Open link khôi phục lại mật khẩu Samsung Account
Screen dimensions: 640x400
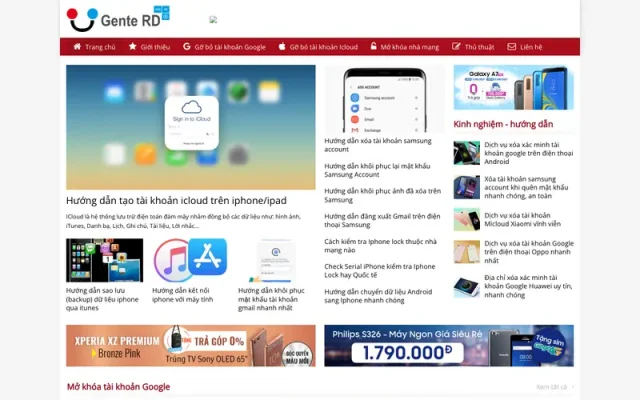[378, 170]
